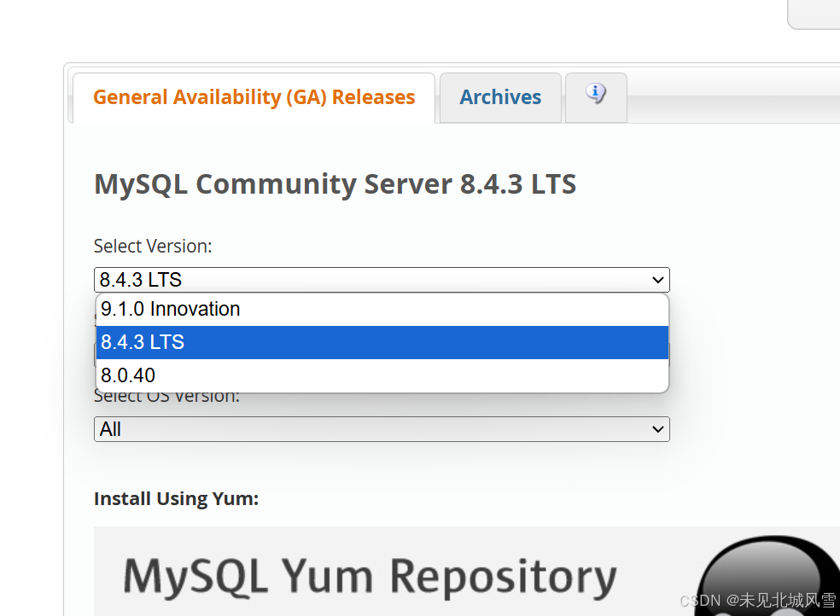
Task: Choose 9.1.0 Innovation from version list
Action: coord(382,310)
